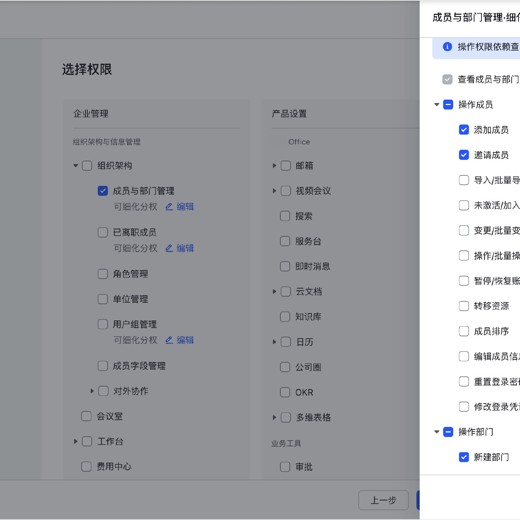Check the 搜索 product checkbox
The height and width of the screenshot is (520, 520).
click(x=285, y=216)
